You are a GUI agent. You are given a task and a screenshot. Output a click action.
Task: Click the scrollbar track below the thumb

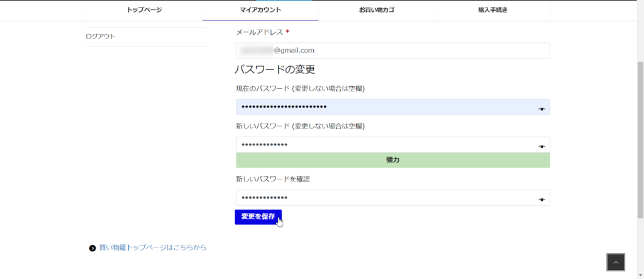tap(640, 252)
